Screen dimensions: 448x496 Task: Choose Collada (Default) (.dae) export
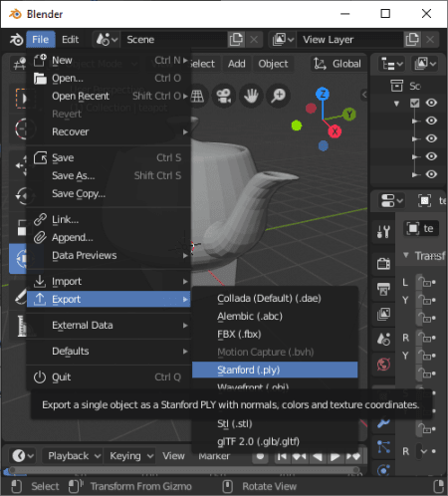(x=275, y=298)
